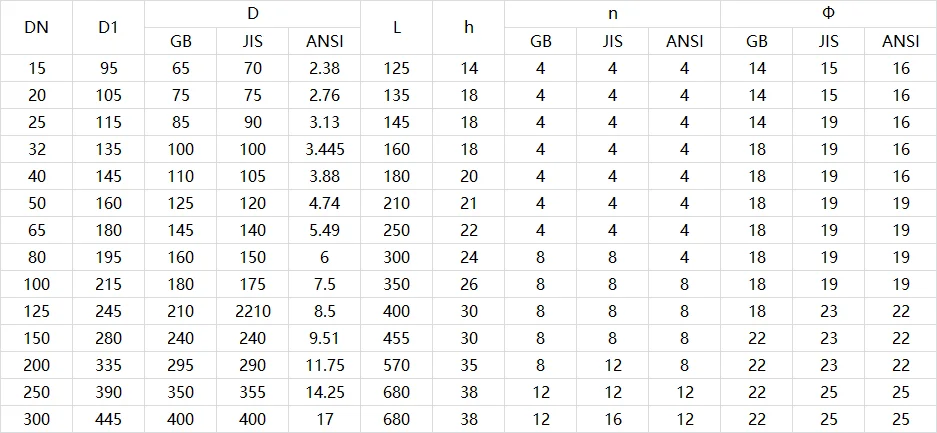
Task: Select the D1 cell showing 335
Action: [109, 366]
